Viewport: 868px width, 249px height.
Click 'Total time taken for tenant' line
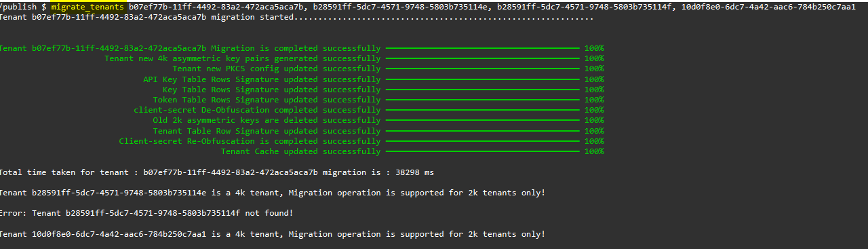[217, 172]
